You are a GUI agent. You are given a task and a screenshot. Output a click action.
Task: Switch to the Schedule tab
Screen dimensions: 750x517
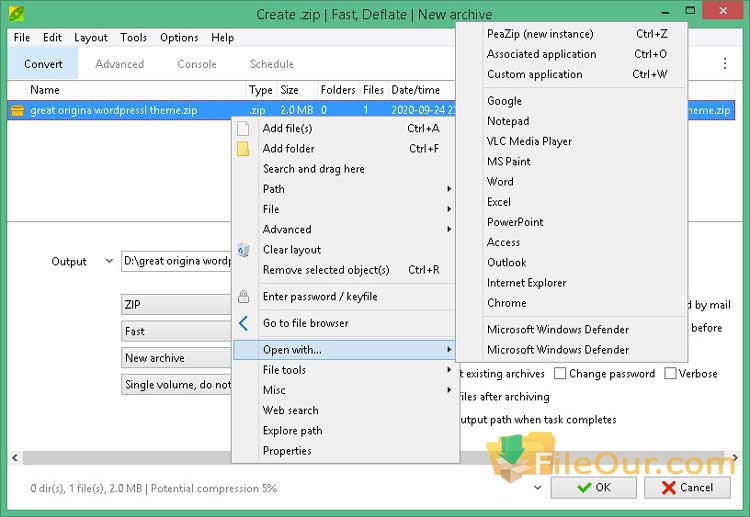click(272, 64)
